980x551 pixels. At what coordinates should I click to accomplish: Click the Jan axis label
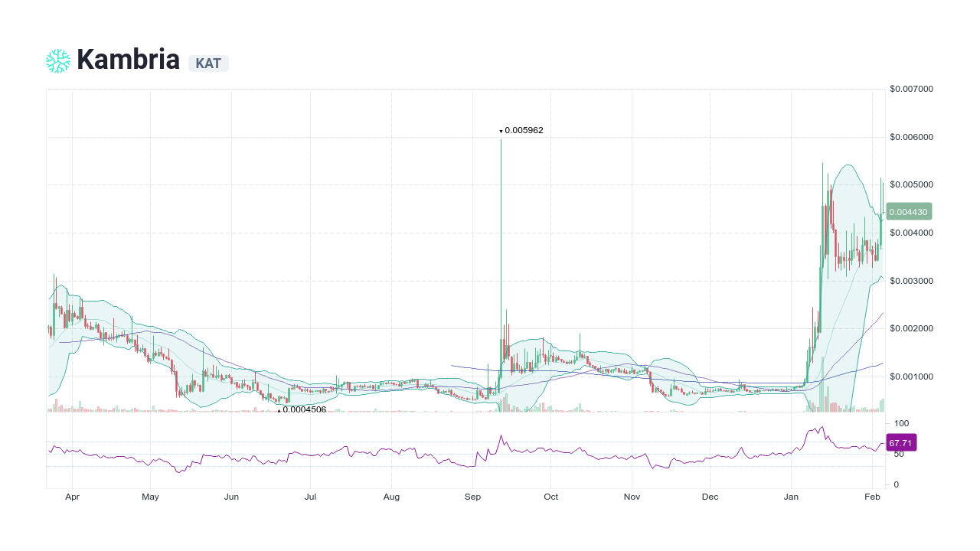coord(792,496)
